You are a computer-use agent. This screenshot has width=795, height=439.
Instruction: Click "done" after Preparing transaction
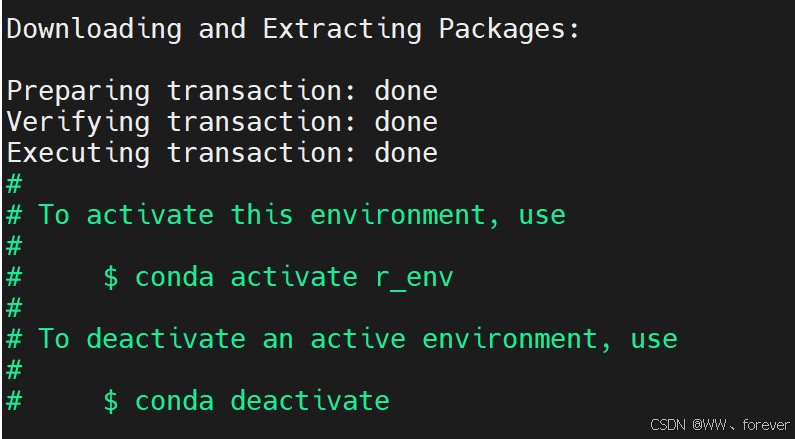406,91
